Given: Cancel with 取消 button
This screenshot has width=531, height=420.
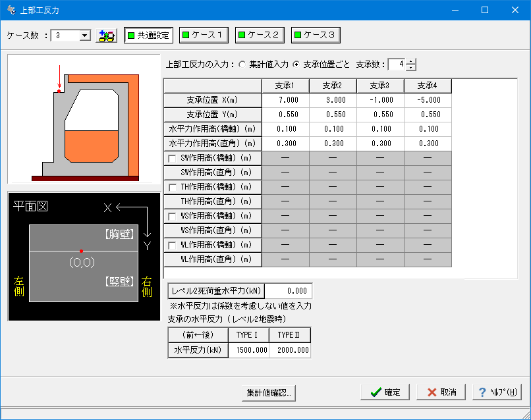Looking at the screenshot, I should [441, 392].
